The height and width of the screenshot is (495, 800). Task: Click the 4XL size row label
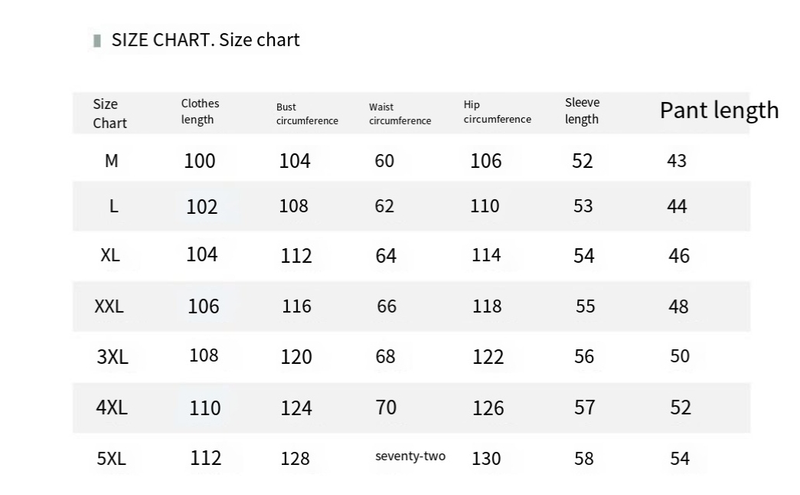point(111,408)
